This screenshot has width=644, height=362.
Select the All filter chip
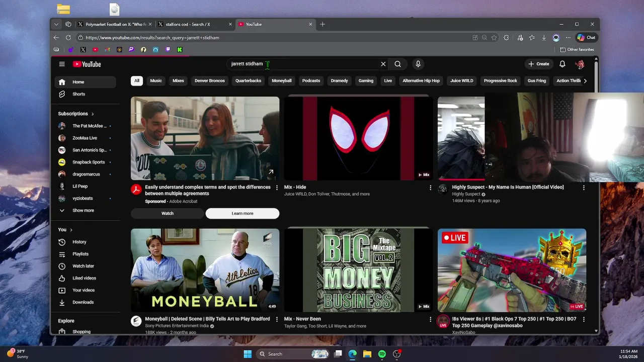137,80
